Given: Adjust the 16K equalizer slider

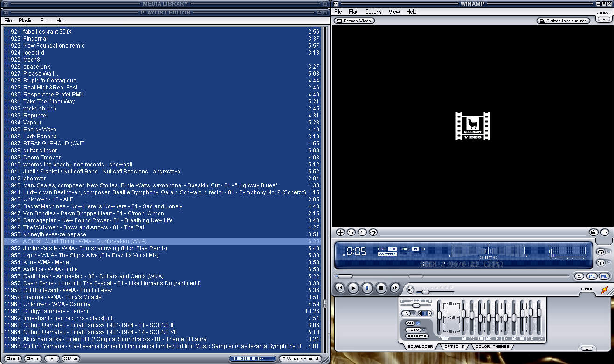Looking at the screenshot, I should click(539, 317).
